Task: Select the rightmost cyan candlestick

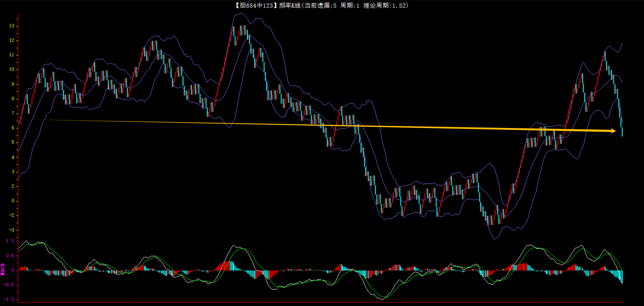Action: pyautogui.click(x=622, y=131)
